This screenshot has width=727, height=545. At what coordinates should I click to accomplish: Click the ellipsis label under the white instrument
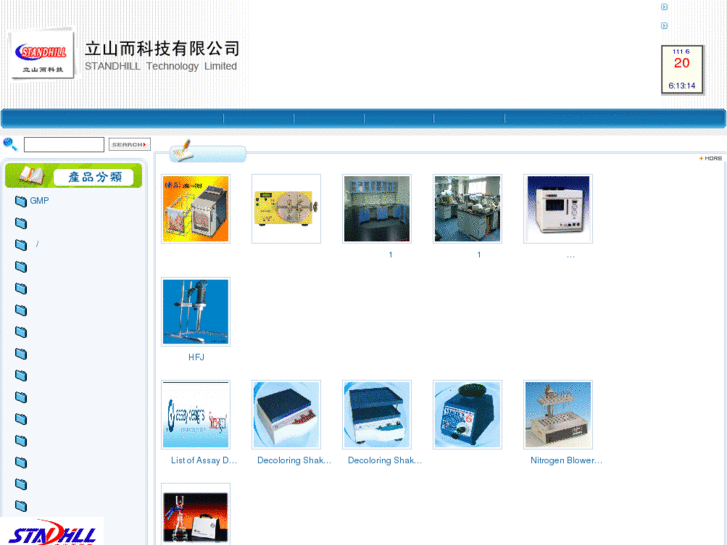coord(570,255)
